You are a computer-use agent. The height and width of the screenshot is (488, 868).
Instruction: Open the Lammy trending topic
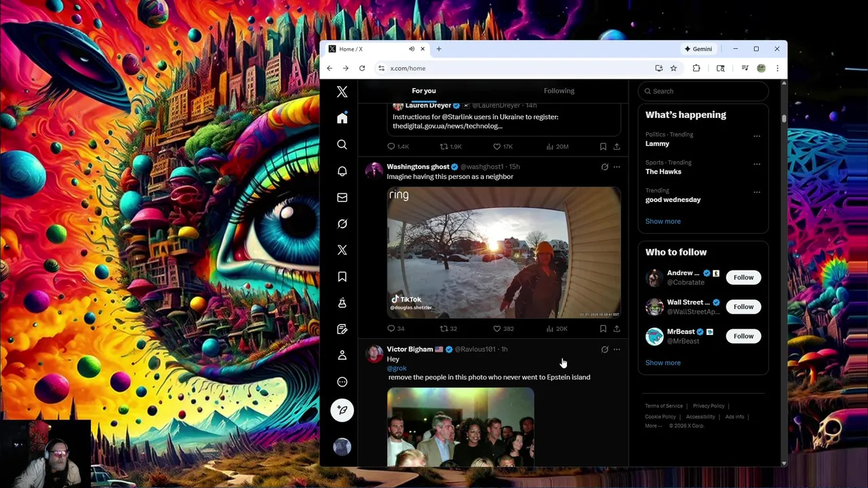pyautogui.click(x=657, y=144)
